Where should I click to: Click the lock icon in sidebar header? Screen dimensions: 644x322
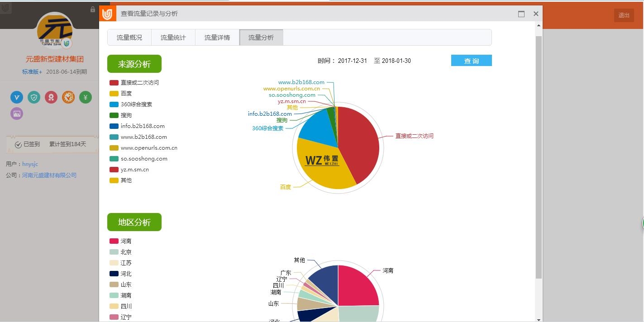[93, 9]
